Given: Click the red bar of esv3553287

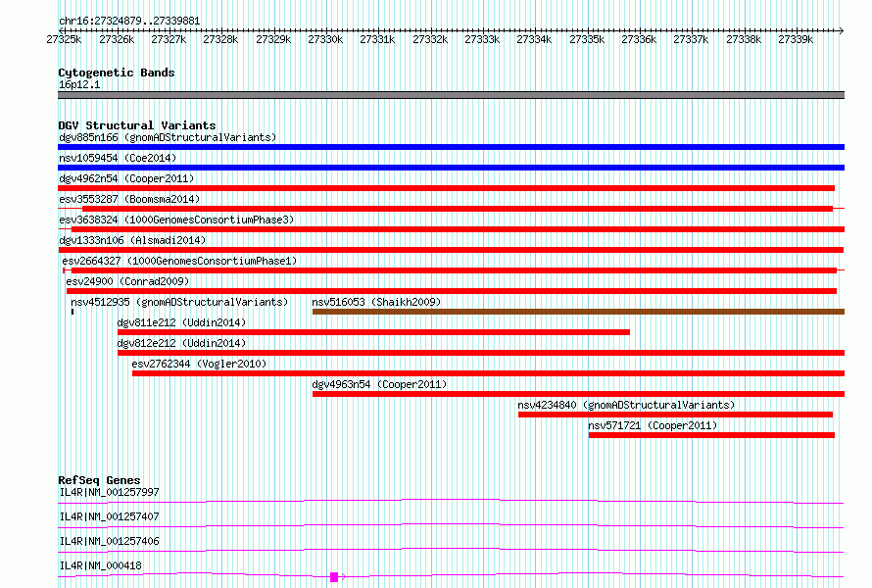Looking at the screenshot, I should click(x=458, y=209).
